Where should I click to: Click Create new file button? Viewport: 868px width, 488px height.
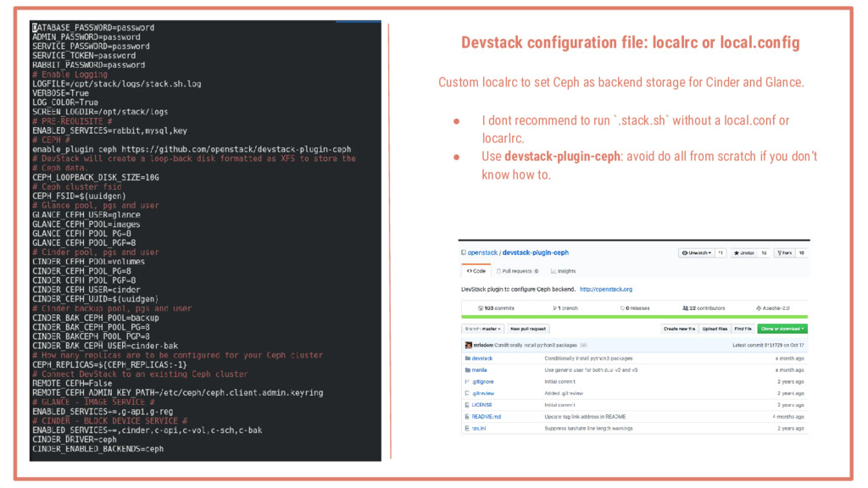click(x=679, y=329)
